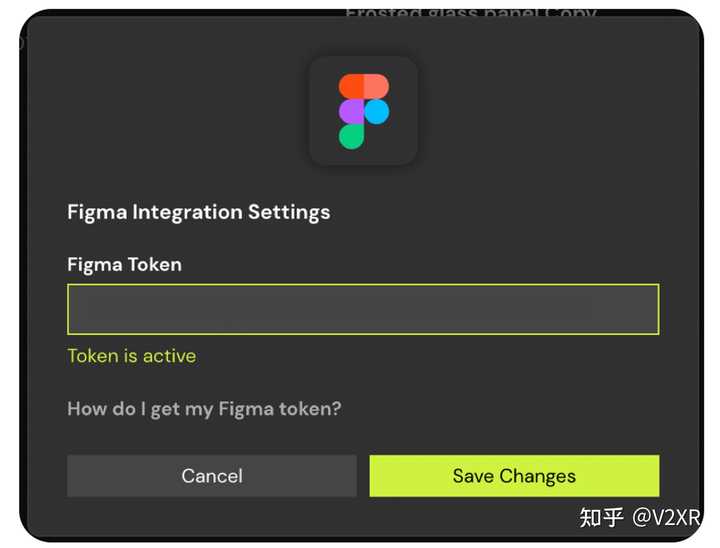The image size is (720, 548).
Task: Follow the Figma token help link
Action: 204,408
